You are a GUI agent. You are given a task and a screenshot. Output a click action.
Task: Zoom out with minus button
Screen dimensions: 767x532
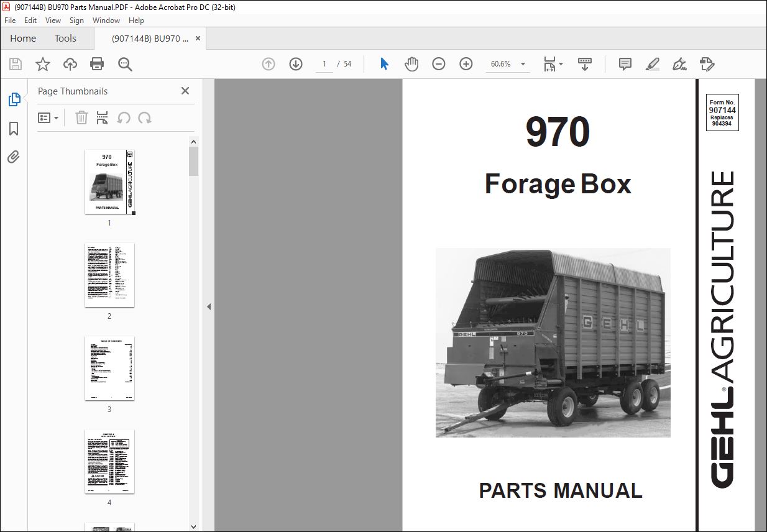point(439,64)
